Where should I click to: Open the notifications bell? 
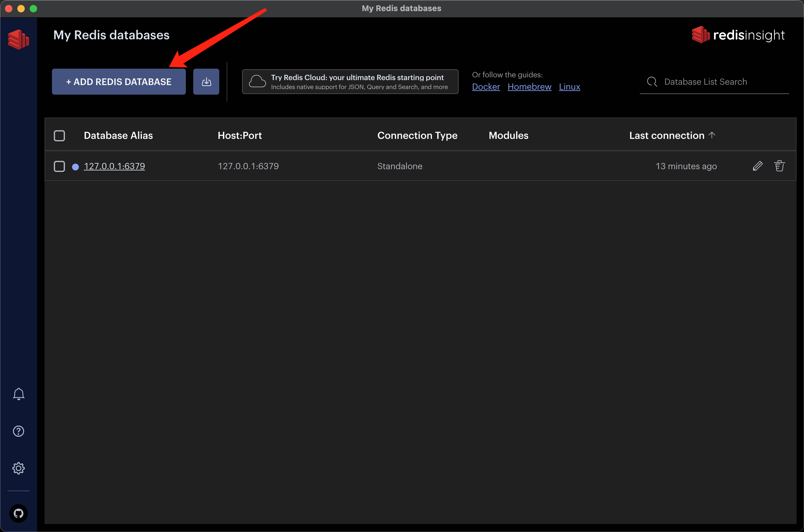19,394
